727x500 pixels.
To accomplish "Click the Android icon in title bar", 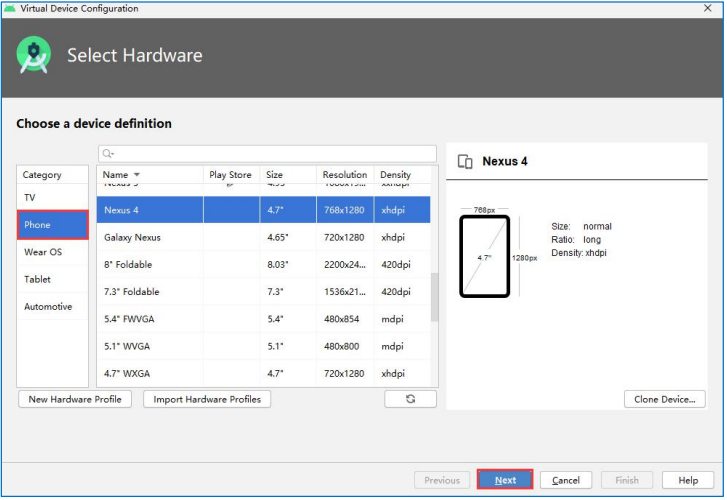I will (10, 8).
